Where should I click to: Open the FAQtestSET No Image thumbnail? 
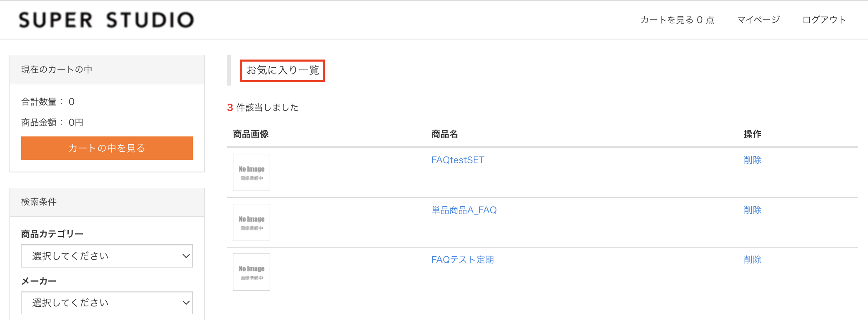coord(252,172)
